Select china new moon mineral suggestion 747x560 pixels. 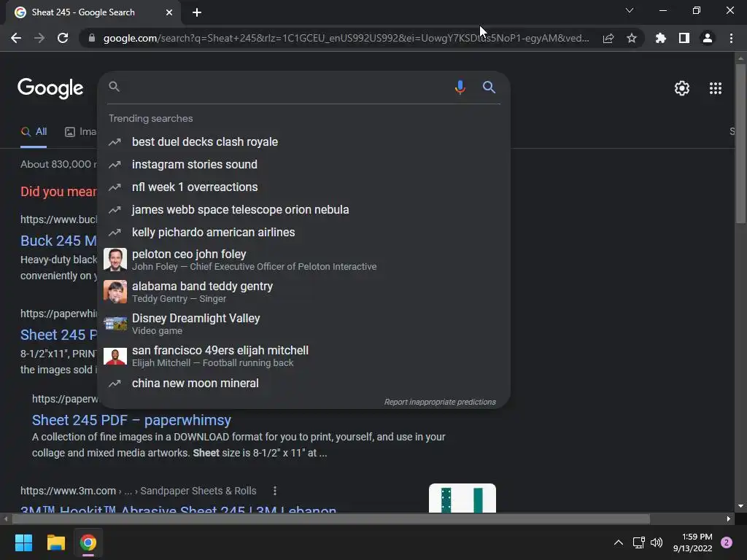tap(303, 384)
